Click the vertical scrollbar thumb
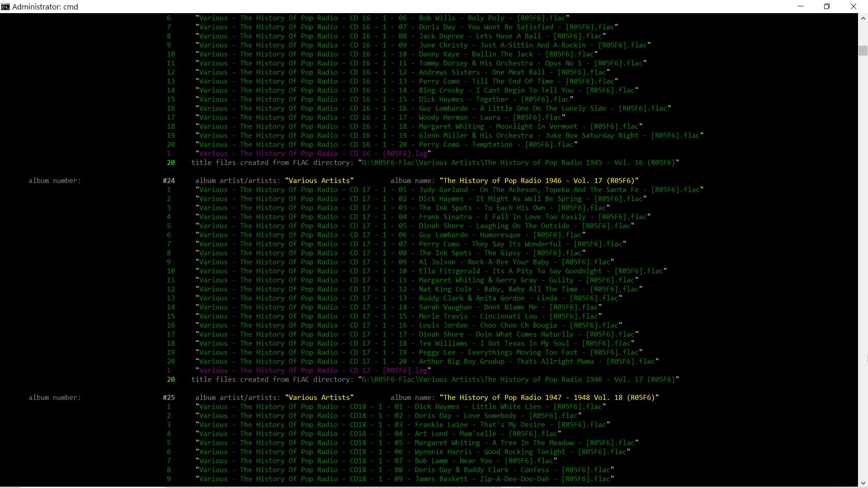 click(863, 51)
